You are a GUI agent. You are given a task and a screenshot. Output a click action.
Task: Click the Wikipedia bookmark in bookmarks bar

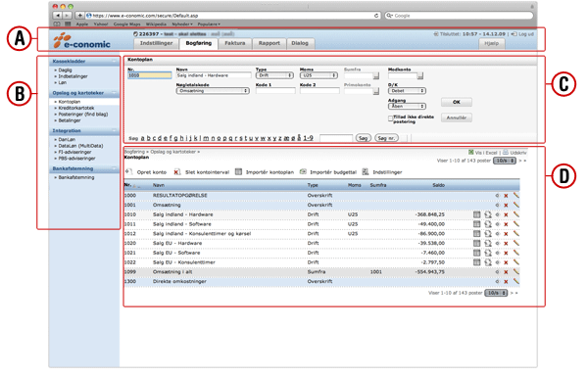click(156, 23)
